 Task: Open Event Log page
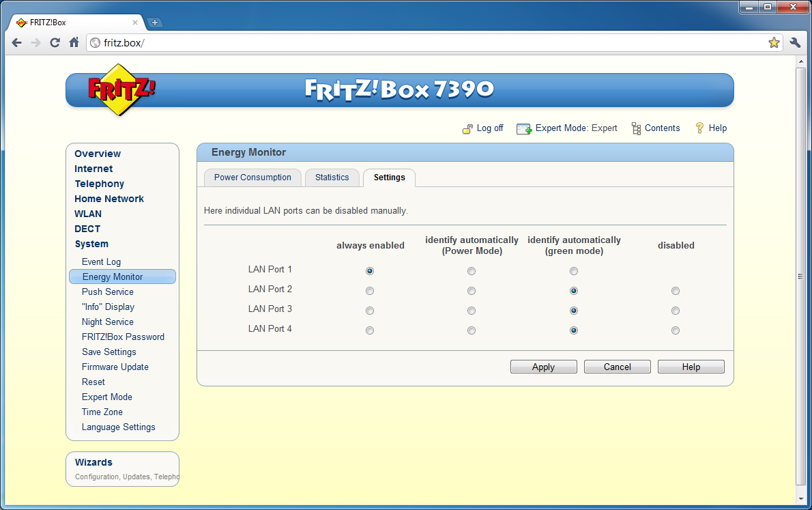(101, 261)
